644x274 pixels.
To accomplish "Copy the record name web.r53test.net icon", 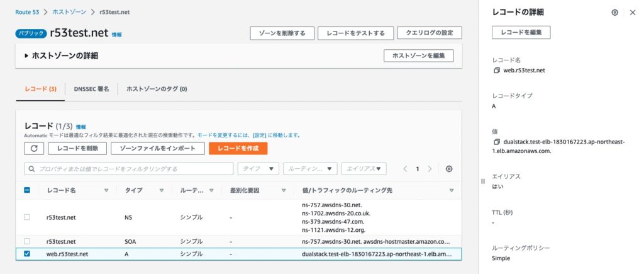I will pos(497,71).
